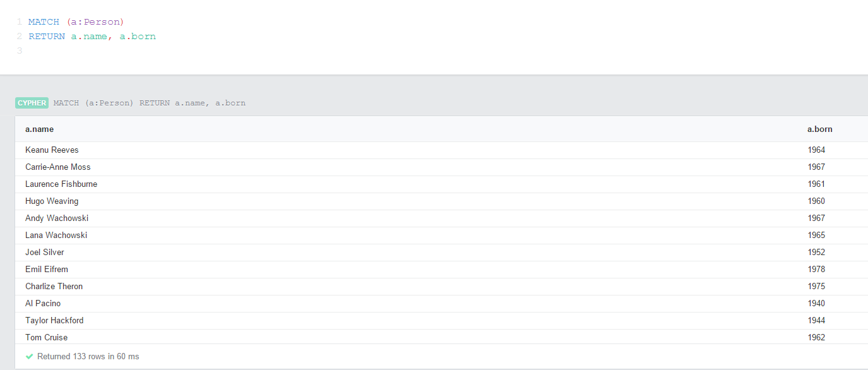Click the Hugo Weaving name cell
This screenshot has width=868, height=370.
[52, 201]
